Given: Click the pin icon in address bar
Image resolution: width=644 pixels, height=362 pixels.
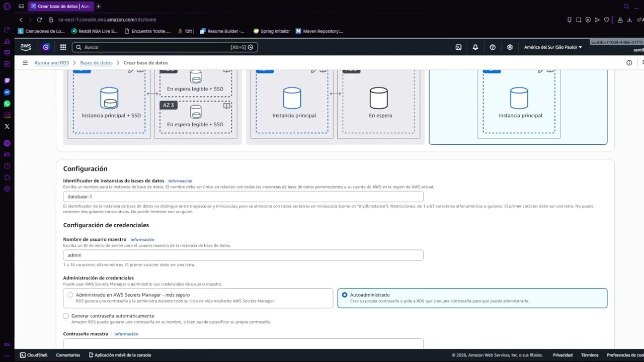Looking at the screenshot, I should (x=569, y=20).
